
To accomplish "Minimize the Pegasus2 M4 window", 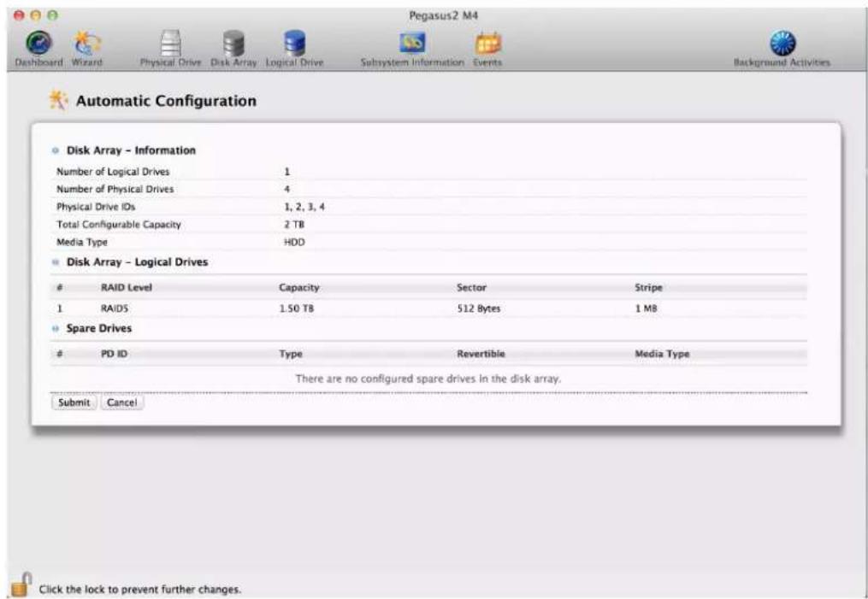I will [35, 15].
